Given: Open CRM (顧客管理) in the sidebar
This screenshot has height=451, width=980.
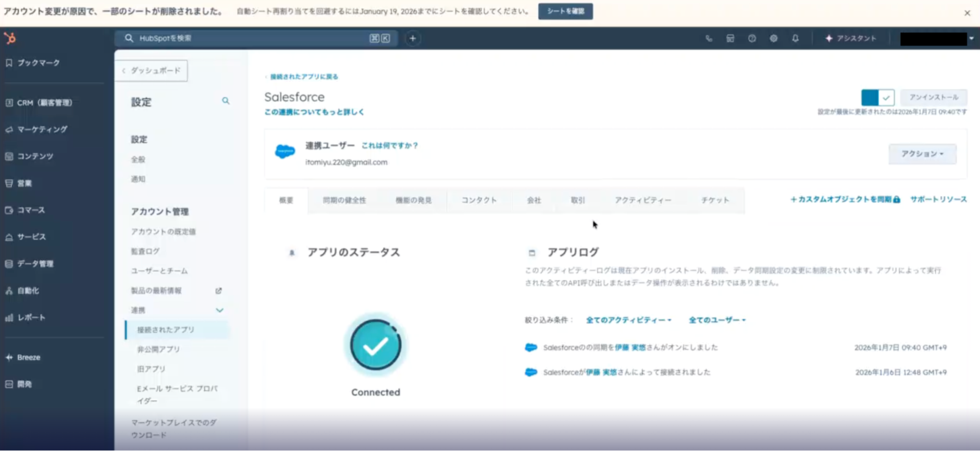Looking at the screenshot, I should click(x=39, y=103).
